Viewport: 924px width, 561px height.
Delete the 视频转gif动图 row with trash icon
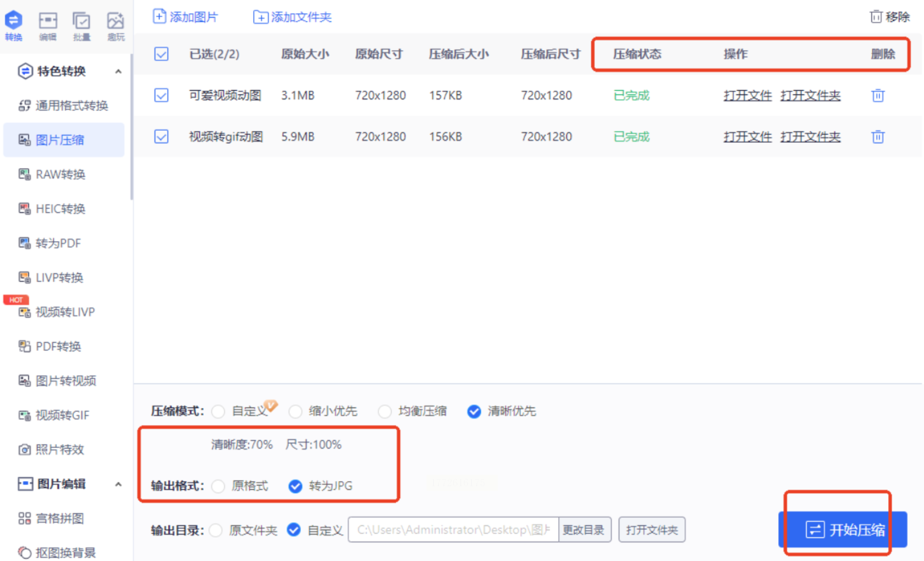coord(878,136)
